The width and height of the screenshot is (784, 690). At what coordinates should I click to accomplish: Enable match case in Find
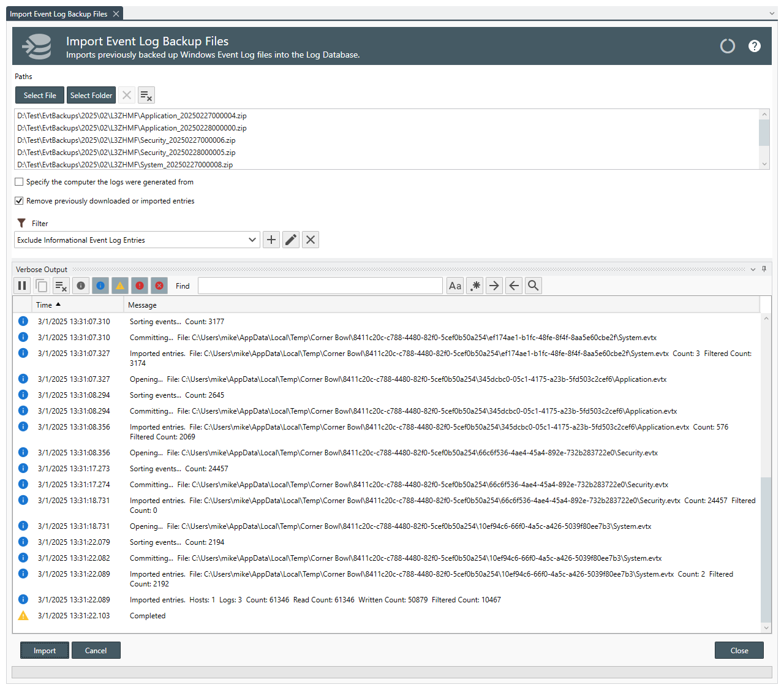[x=455, y=286]
